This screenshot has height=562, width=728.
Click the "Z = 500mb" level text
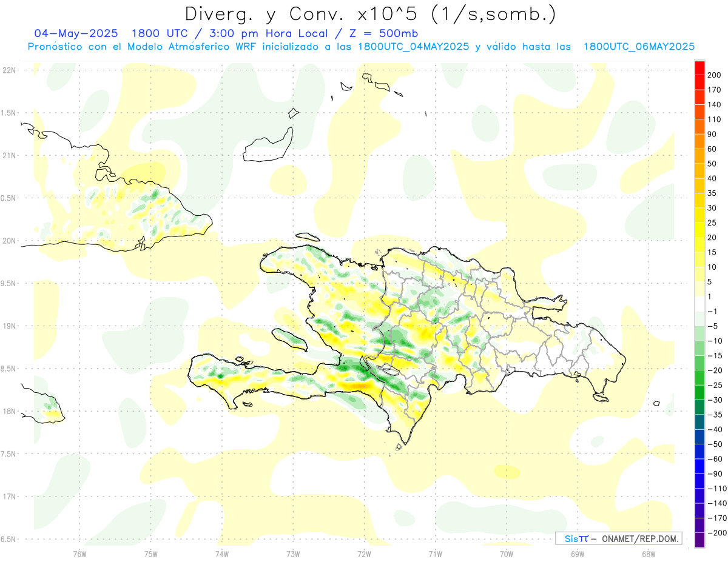coord(385,33)
